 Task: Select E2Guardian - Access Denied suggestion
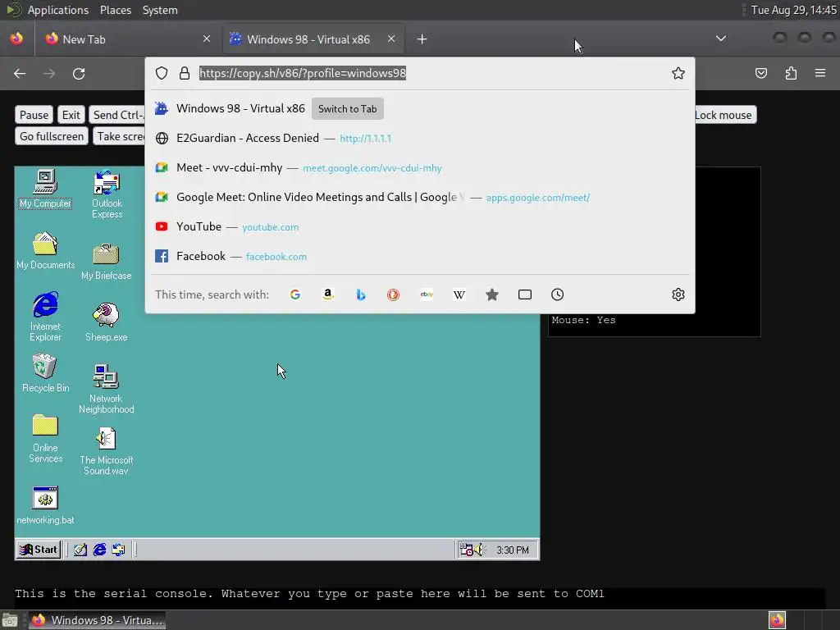(420, 138)
